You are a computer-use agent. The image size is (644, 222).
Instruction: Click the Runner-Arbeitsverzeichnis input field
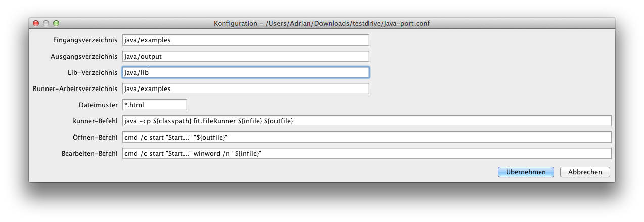click(246, 88)
